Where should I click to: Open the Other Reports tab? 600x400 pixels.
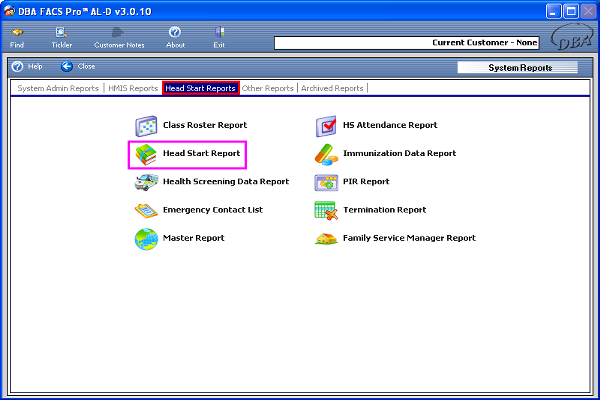pyautogui.click(x=268, y=88)
